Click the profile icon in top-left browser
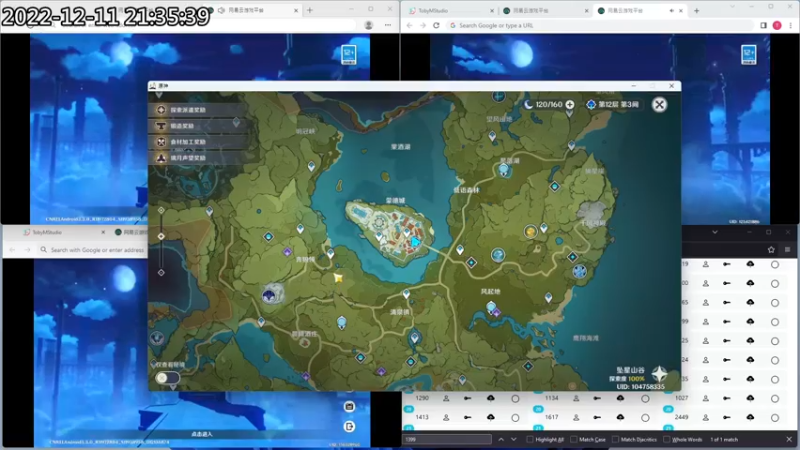The image size is (800, 450). (368, 25)
